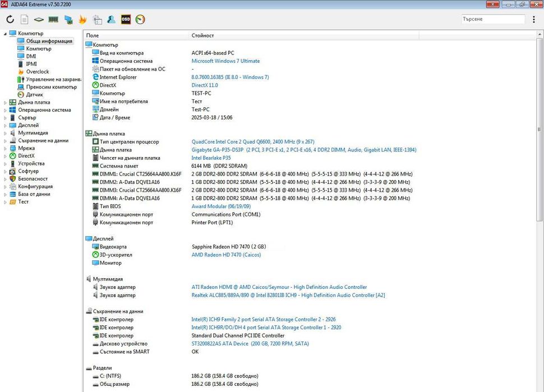The height and width of the screenshot is (392, 544).
Task: Open the Realtek ALC885 audio link
Action: coord(288,295)
